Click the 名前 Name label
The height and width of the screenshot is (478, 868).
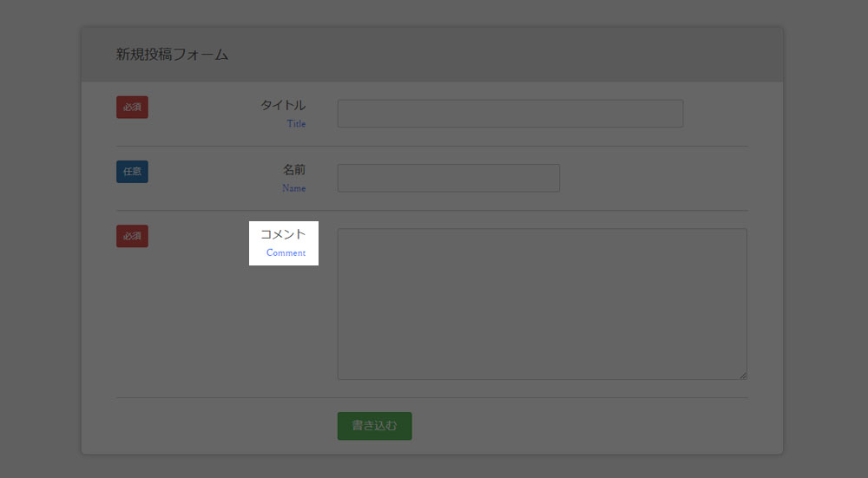(294, 178)
